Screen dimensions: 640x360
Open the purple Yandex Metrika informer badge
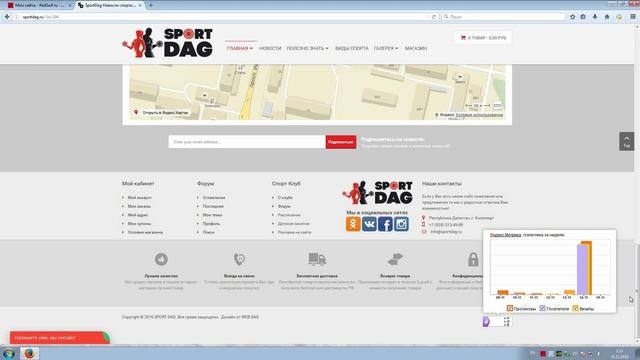tap(496, 322)
